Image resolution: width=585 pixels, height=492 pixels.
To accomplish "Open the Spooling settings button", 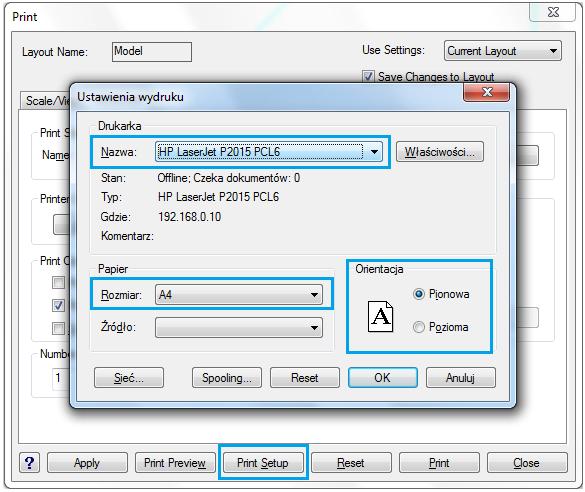I will (x=227, y=378).
